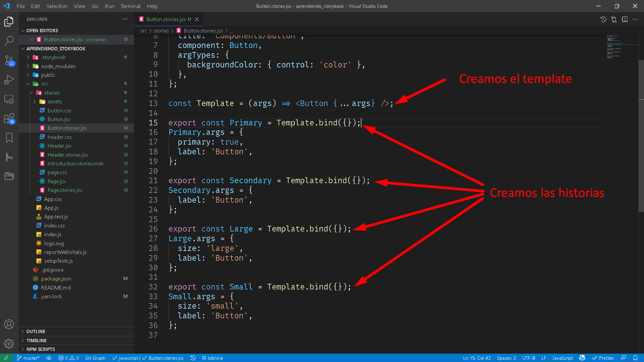
Task: Select the Button.stories.jsx editor tab
Action: (x=166, y=19)
